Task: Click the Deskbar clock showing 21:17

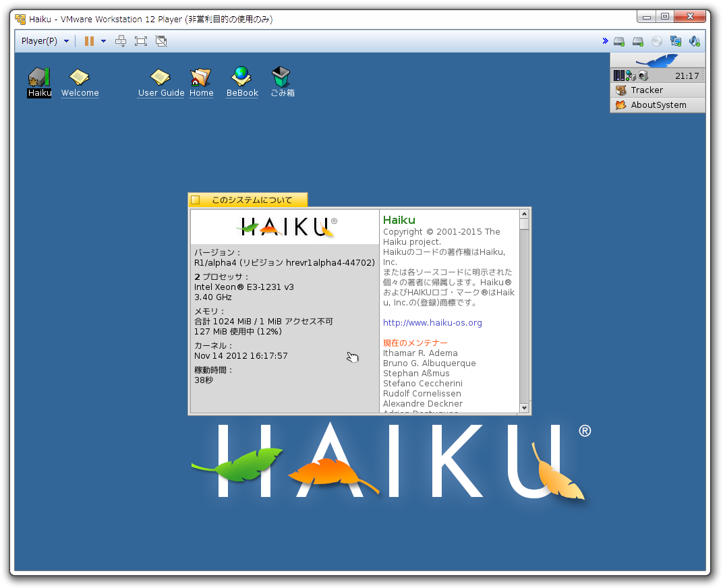Action: point(687,76)
